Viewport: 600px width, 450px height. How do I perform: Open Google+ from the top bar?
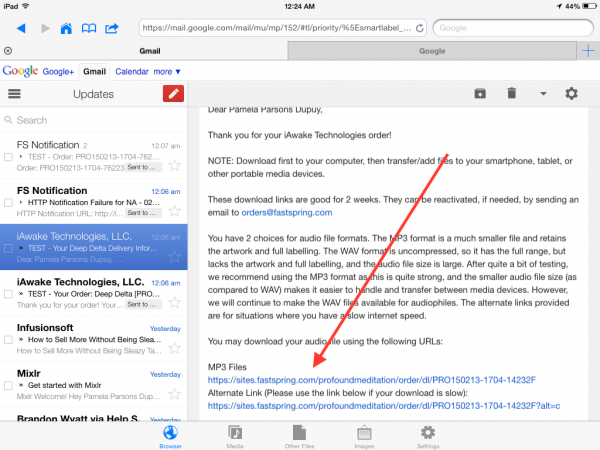tap(58, 72)
